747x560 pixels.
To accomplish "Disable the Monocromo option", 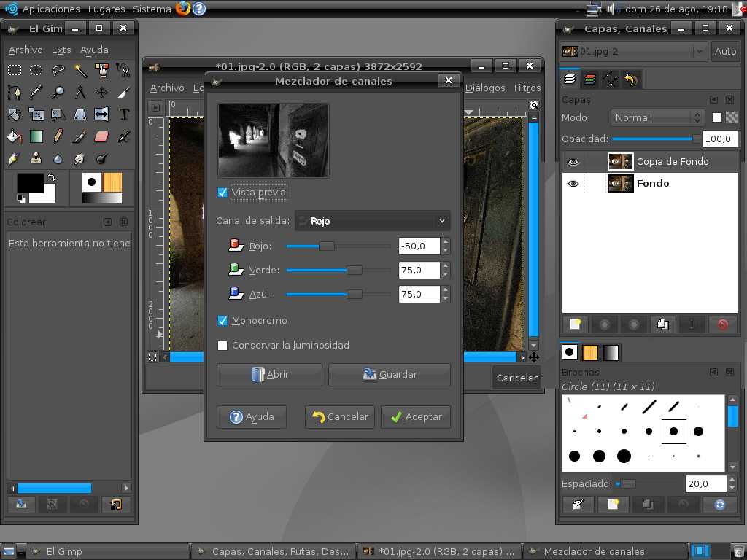I will 222,321.
